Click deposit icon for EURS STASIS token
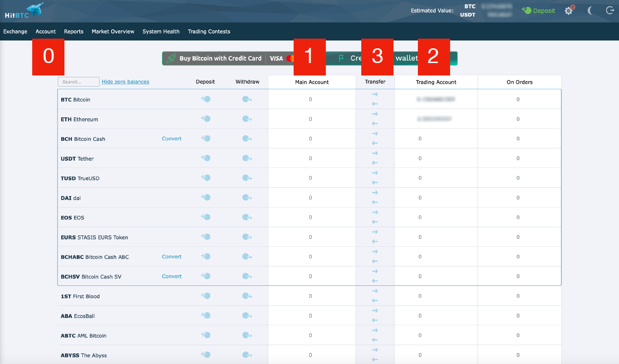This screenshot has height=364, width=619. tap(206, 237)
